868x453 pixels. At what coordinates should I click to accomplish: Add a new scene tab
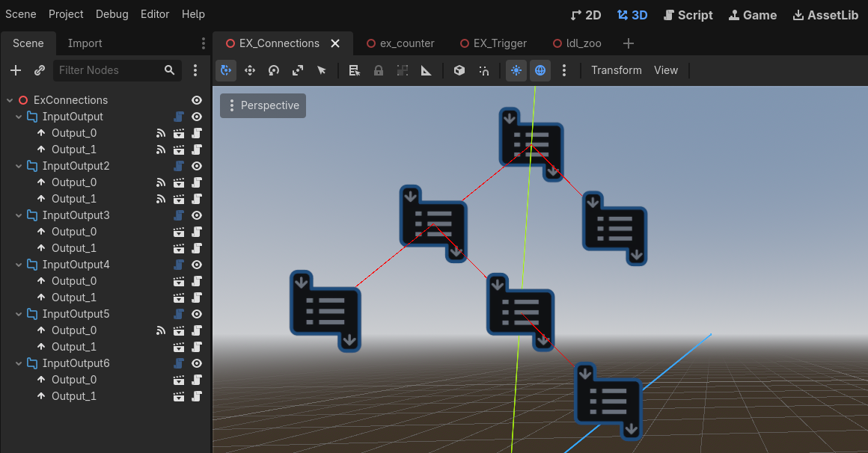(x=629, y=43)
